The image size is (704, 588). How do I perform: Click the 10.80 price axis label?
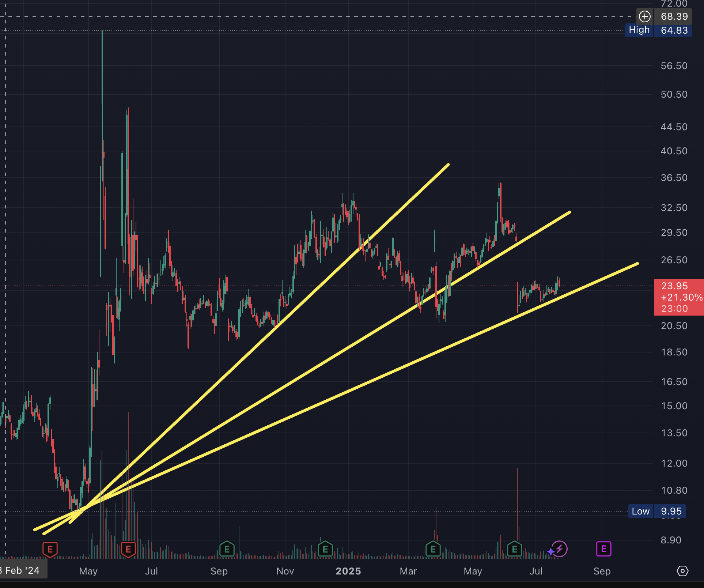click(674, 490)
